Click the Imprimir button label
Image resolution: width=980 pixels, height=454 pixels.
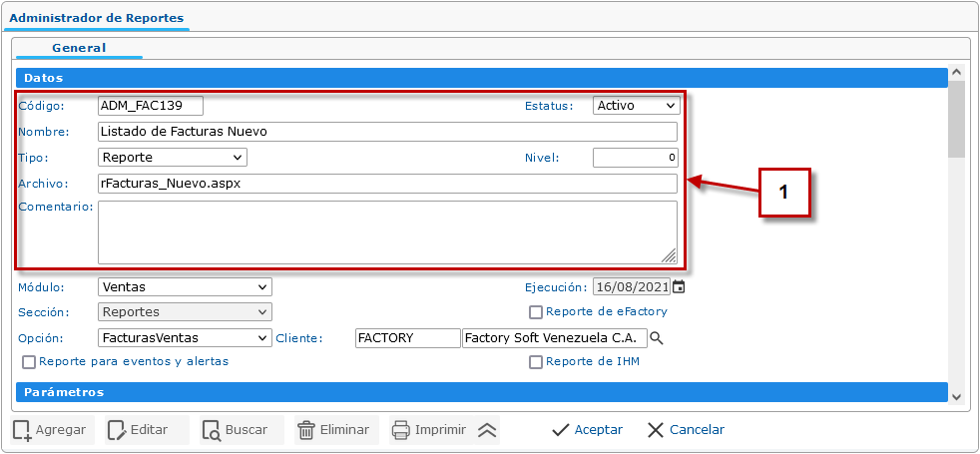click(x=441, y=430)
